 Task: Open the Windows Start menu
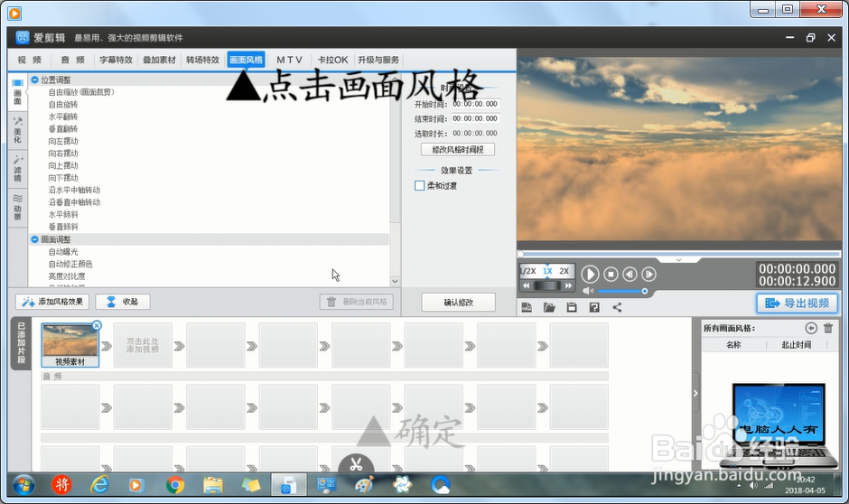click(23, 485)
